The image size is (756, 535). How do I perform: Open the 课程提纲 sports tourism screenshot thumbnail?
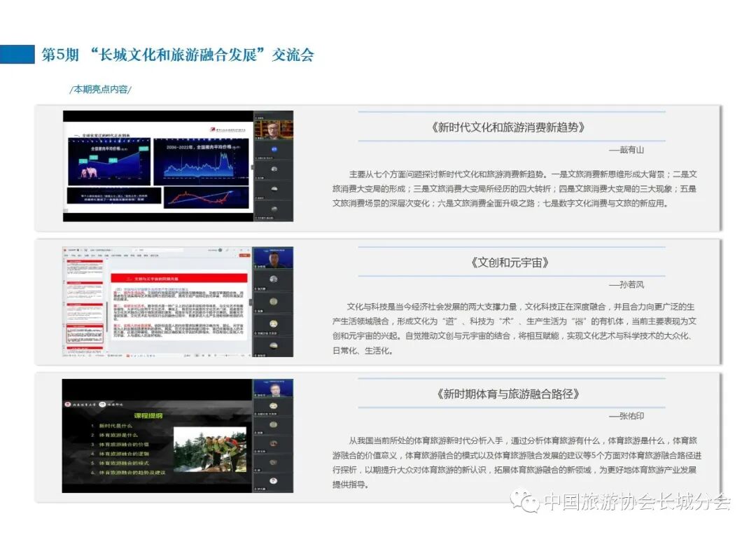(177, 436)
